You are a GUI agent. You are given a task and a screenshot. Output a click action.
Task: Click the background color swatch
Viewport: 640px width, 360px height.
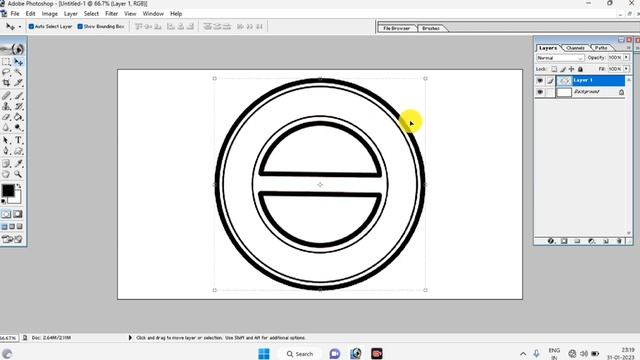coord(16,199)
